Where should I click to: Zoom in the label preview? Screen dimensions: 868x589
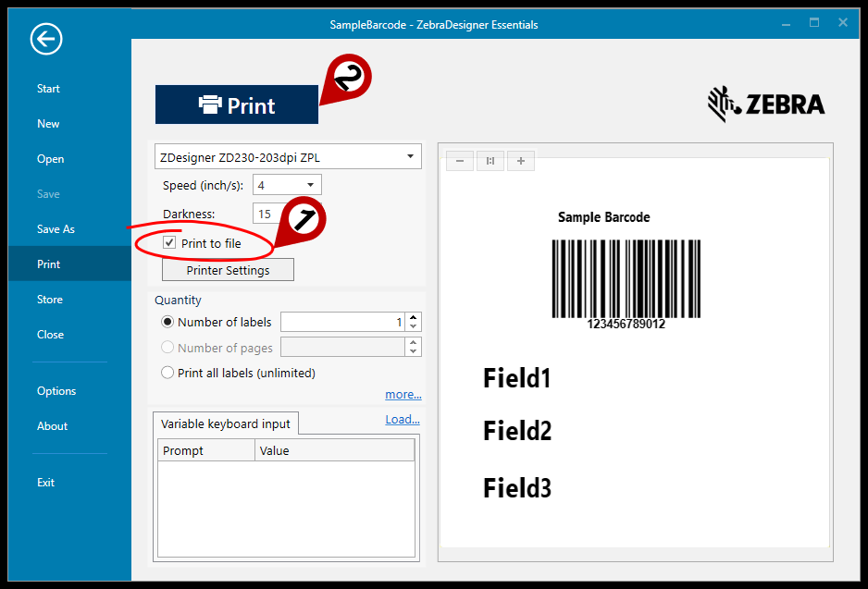(521, 161)
